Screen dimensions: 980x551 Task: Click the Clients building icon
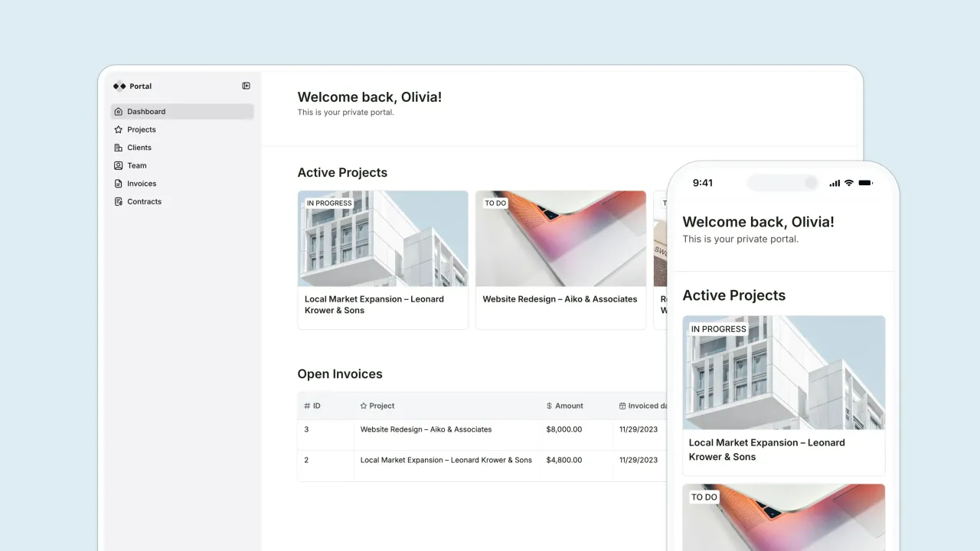pyautogui.click(x=118, y=148)
